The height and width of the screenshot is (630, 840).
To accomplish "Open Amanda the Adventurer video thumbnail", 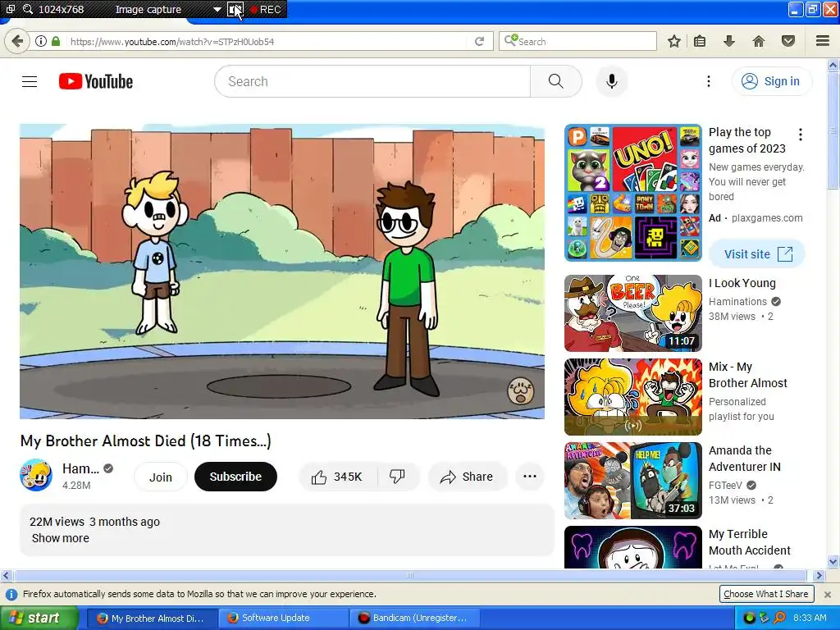I will (632, 481).
